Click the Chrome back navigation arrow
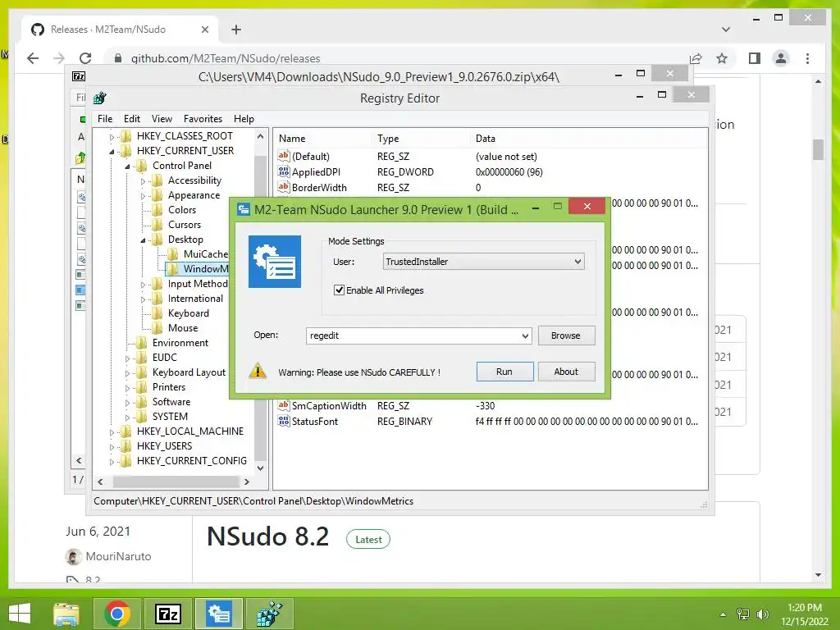This screenshot has height=630, width=840. click(33, 58)
